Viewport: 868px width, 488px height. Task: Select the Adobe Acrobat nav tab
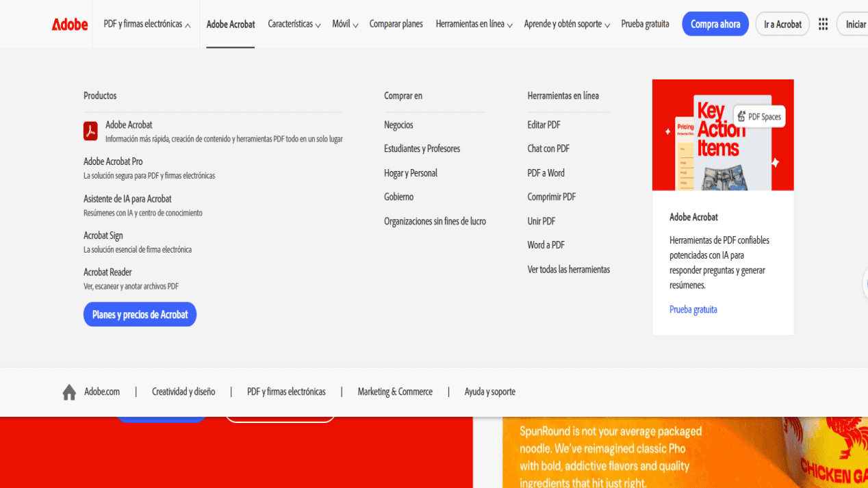point(231,24)
